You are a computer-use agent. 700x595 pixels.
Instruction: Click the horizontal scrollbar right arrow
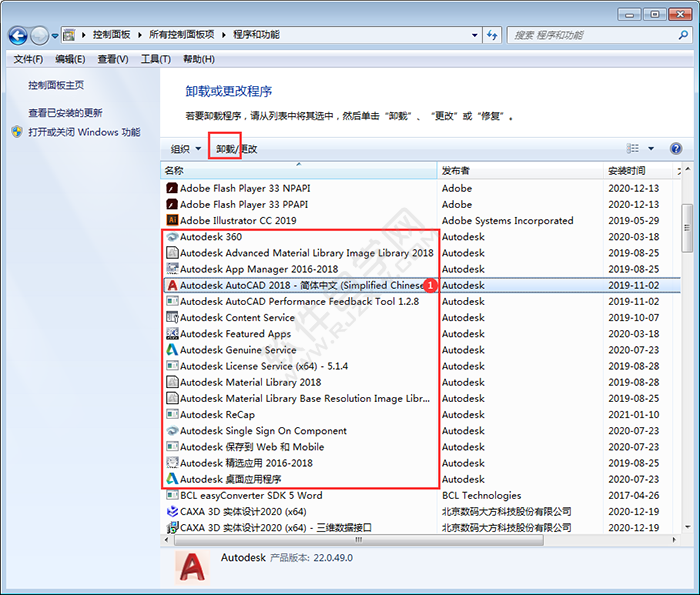tap(674, 540)
